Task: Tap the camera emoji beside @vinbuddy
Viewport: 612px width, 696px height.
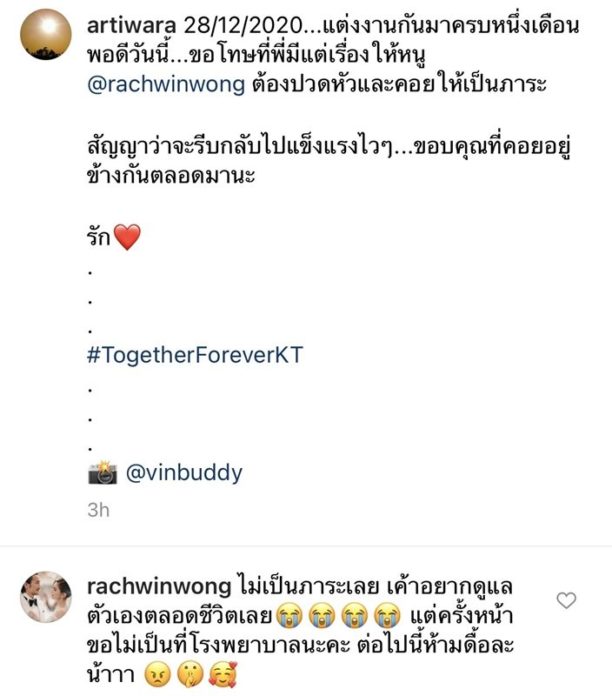Action: pos(103,473)
